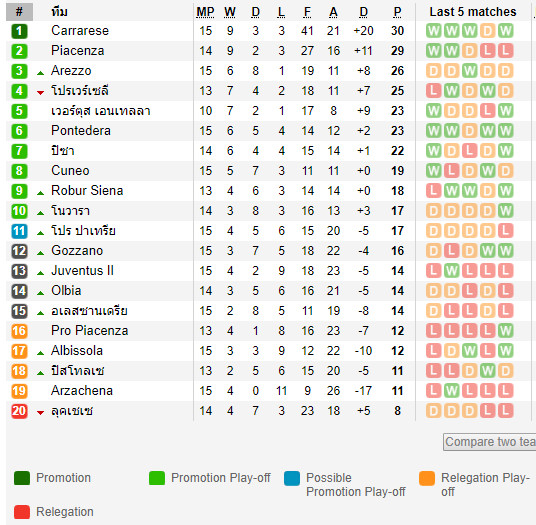Open the Juventus II team link
536x525 pixels.
[x=82, y=271]
